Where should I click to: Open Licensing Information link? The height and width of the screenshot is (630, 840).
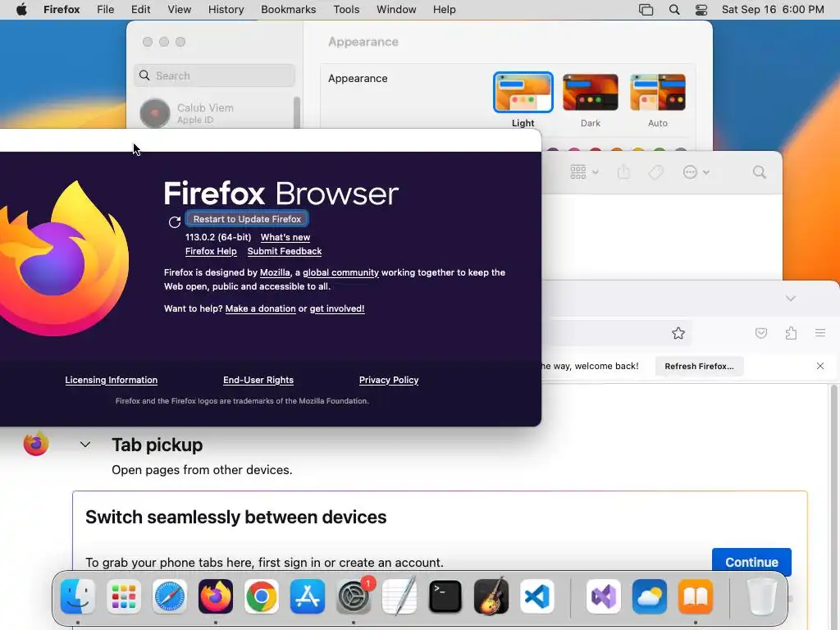112,380
